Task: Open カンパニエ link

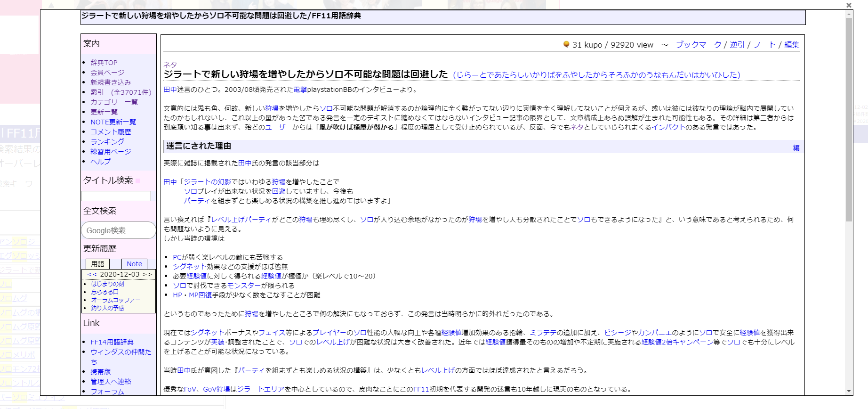Action: point(655,333)
